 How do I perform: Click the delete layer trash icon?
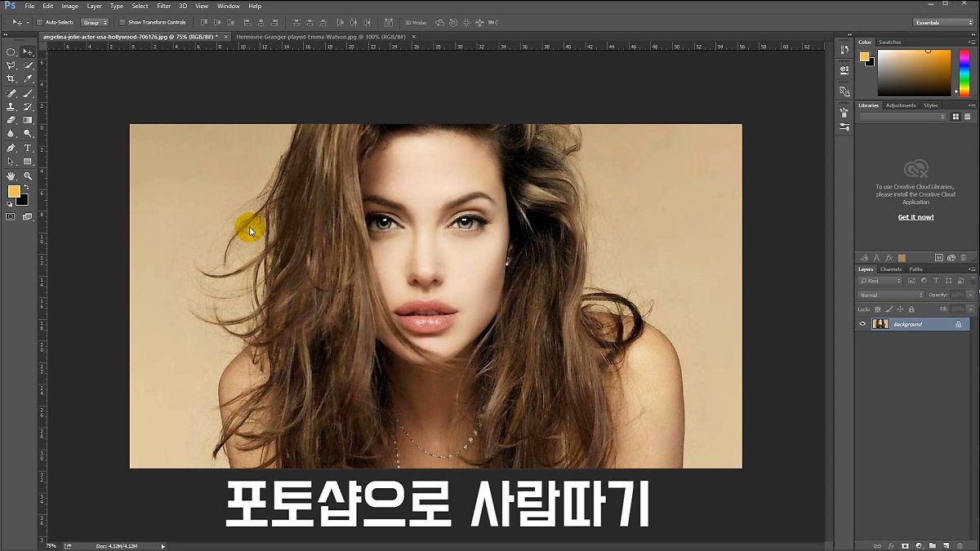pos(960,544)
